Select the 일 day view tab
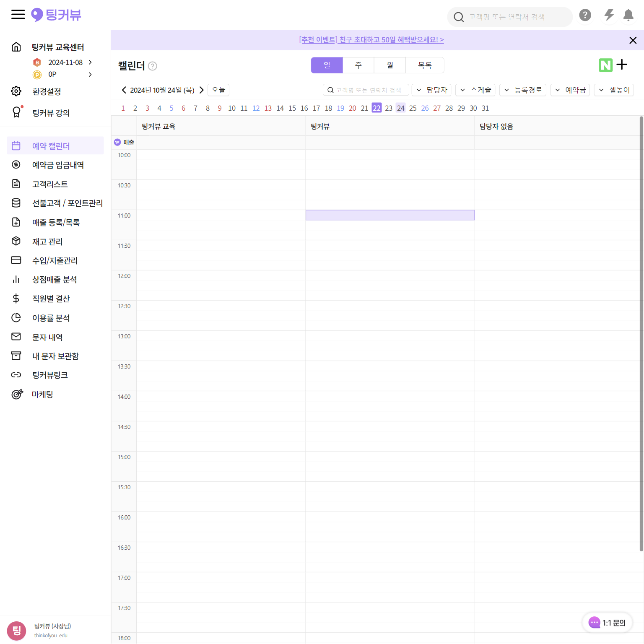The width and height of the screenshot is (644, 644). coord(327,65)
